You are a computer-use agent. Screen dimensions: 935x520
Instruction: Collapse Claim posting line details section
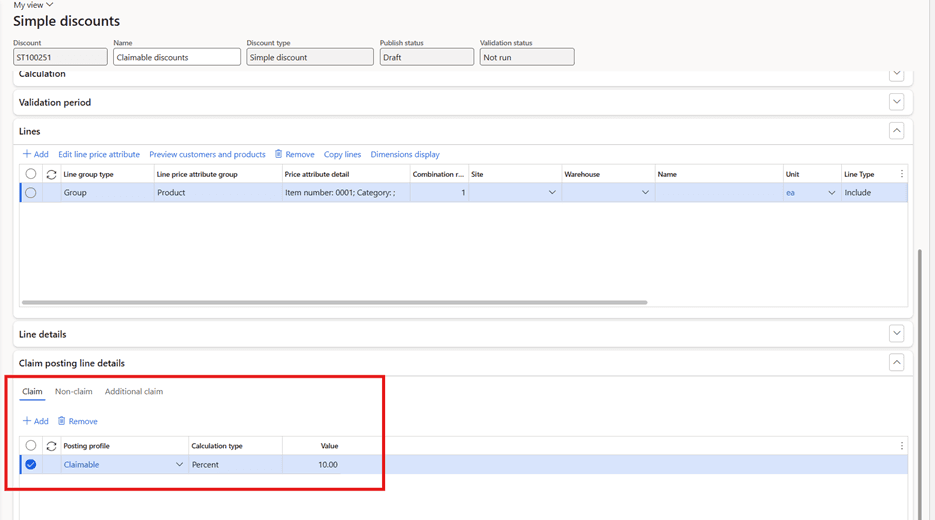(x=896, y=363)
